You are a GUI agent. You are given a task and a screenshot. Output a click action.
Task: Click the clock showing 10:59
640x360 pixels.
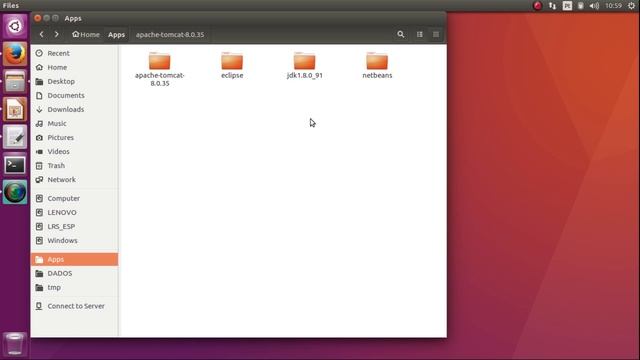[613, 5]
